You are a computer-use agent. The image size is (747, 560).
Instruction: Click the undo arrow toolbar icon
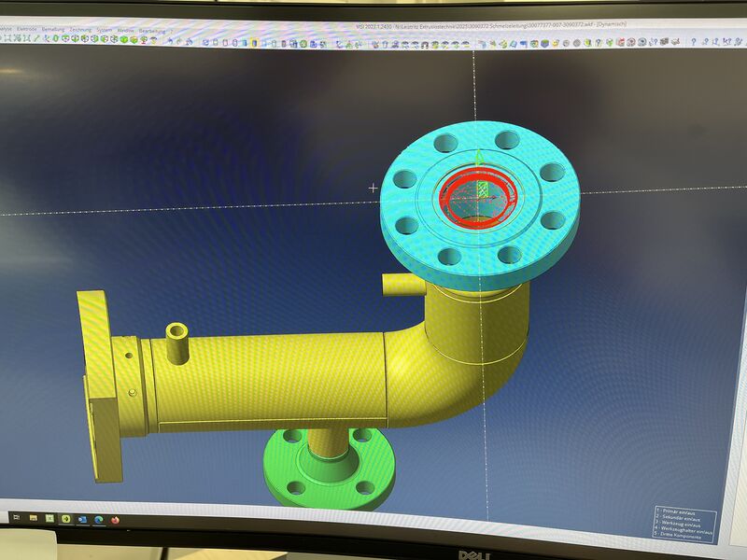[170, 41]
